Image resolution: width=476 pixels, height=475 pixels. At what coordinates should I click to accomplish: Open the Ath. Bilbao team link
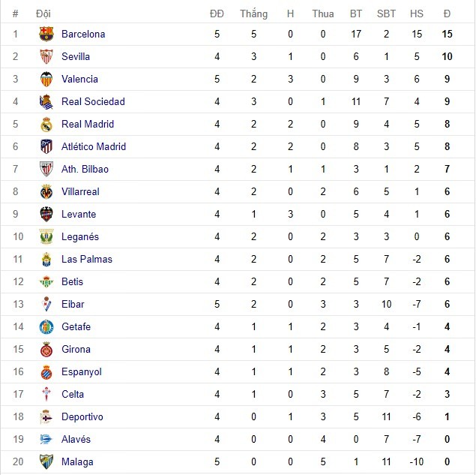[x=85, y=169]
